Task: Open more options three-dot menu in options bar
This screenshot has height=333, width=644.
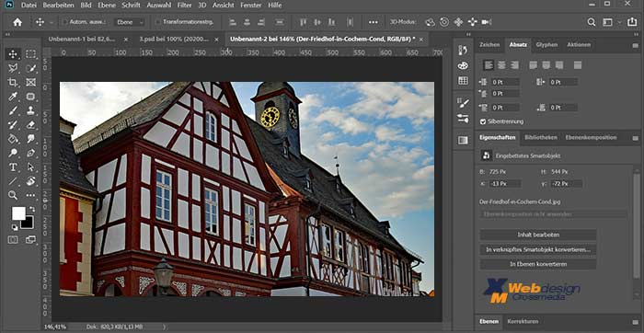Action: 373,22
